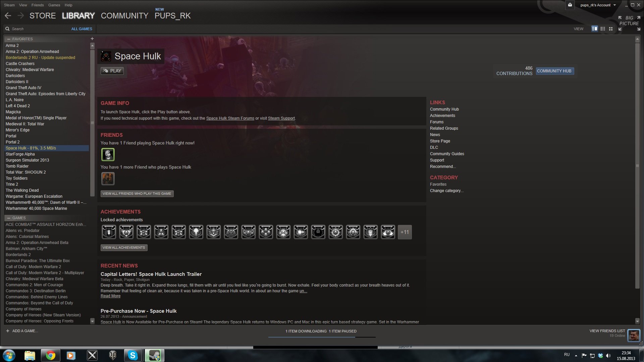Open the Store Page link
This screenshot has height=362, width=644.
pyautogui.click(x=440, y=141)
